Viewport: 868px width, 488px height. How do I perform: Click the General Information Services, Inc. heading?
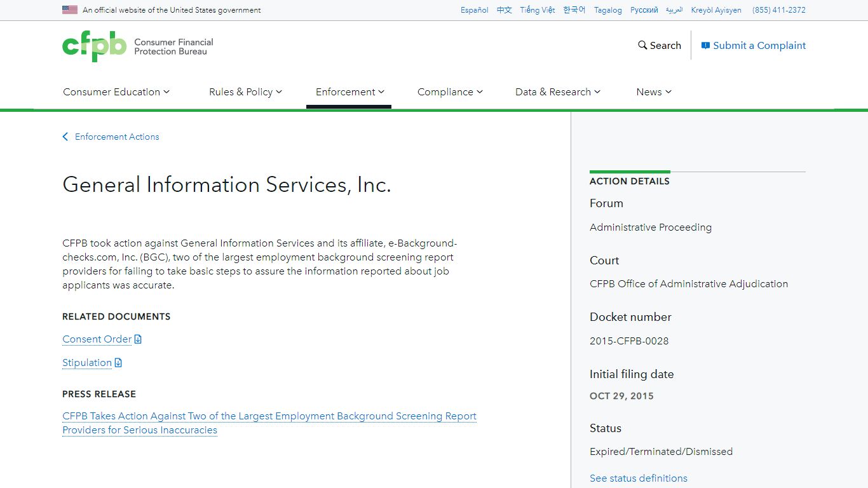coord(227,185)
